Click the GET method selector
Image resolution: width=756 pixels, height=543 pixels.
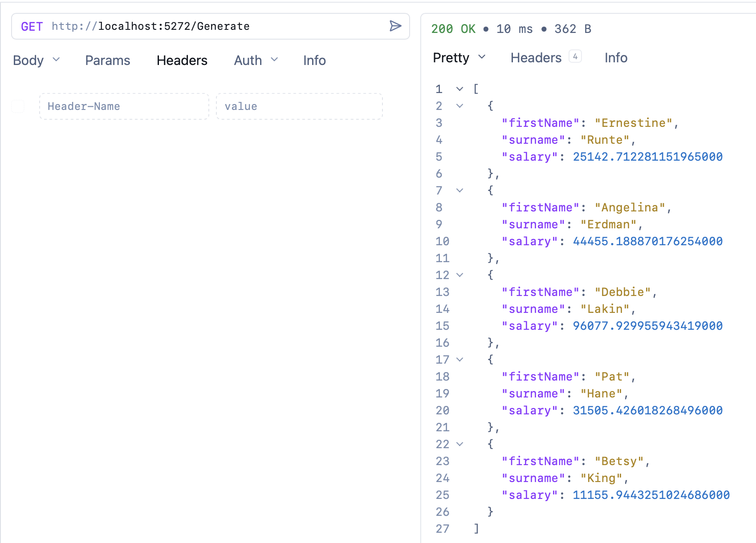click(32, 26)
